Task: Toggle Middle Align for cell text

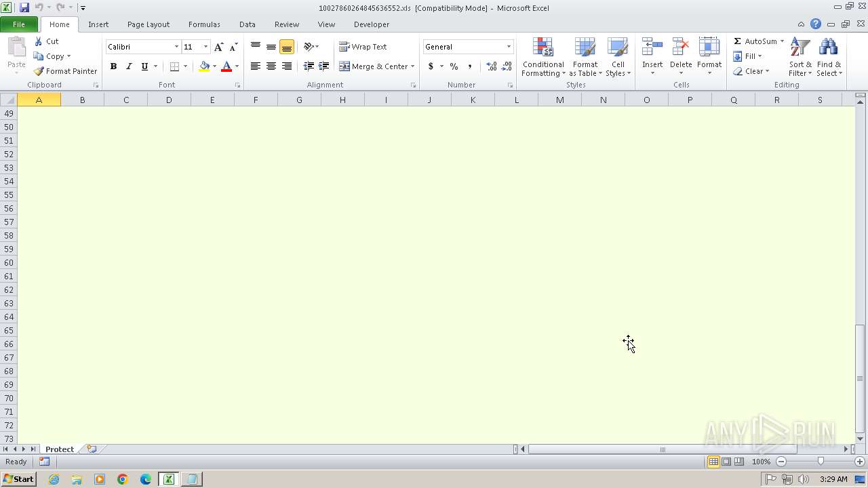Action: coord(271,47)
